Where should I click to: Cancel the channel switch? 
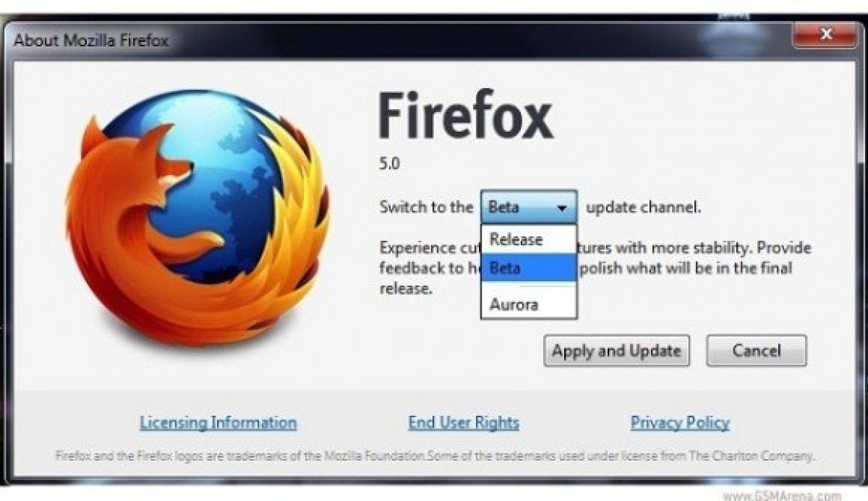pyautogui.click(x=756, y=351)
